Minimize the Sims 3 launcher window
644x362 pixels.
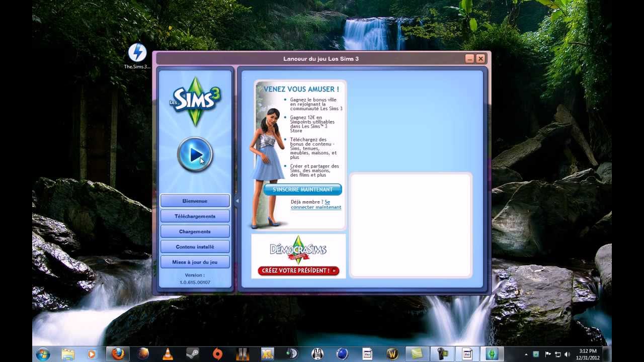(x=469, y=59)
